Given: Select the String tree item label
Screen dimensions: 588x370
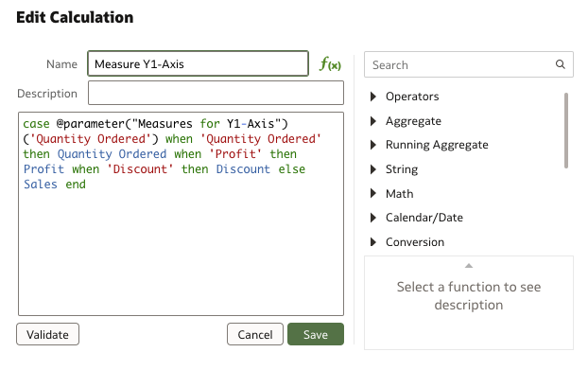Looking at the screenshot, I should tap(402, 169).
